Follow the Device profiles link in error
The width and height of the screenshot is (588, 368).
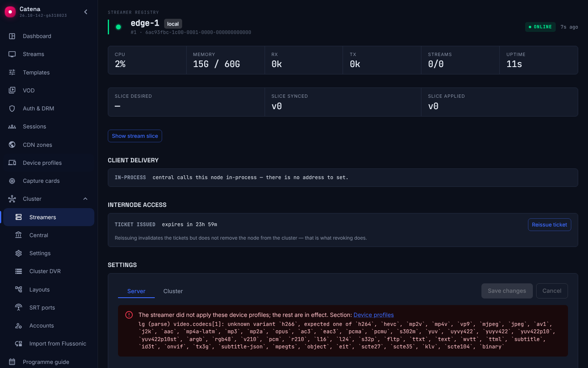(x=374, y=315)
